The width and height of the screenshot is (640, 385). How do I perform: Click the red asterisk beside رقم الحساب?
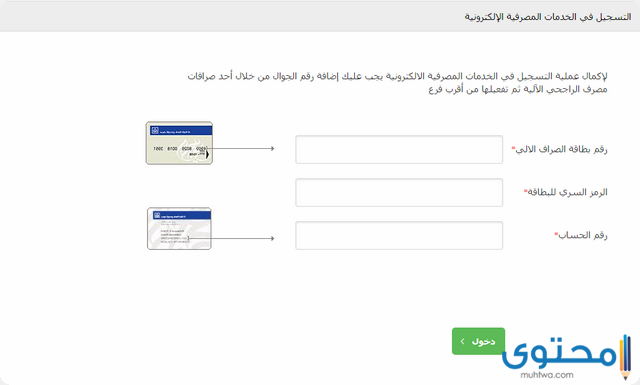click(556, 234)
